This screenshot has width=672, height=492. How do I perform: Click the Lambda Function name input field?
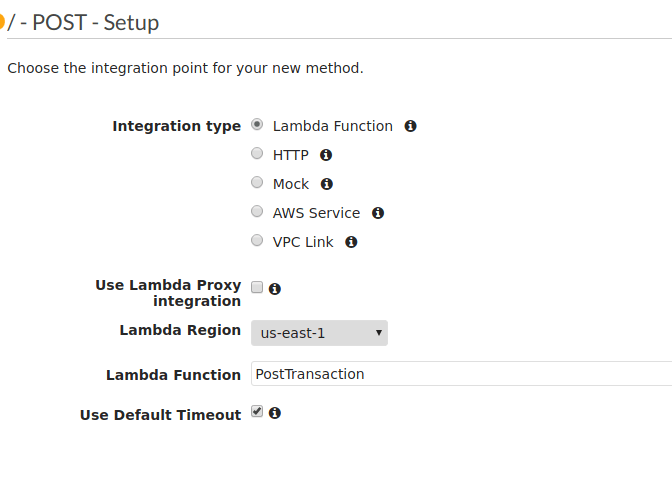[x=460, y=374]
